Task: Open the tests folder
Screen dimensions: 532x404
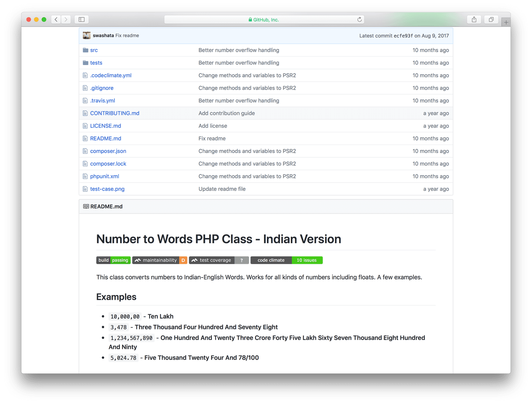Action: click(x=96, y=63)
